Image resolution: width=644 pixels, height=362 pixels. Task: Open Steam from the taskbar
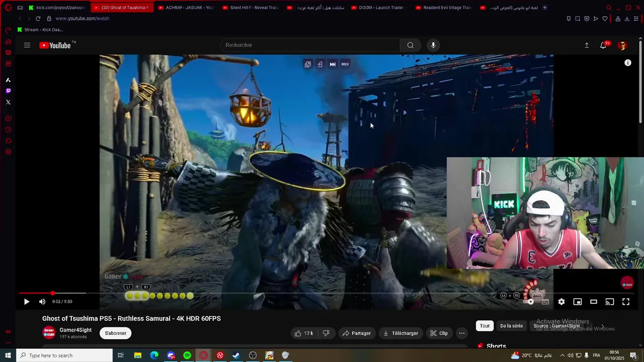[236, 355]
